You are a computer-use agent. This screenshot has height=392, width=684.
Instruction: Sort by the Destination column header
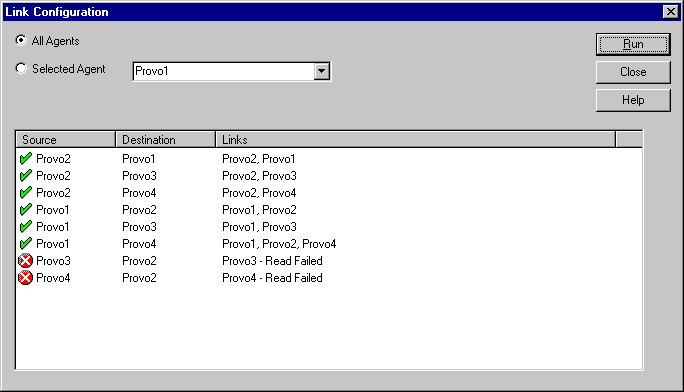coord(166,140)
